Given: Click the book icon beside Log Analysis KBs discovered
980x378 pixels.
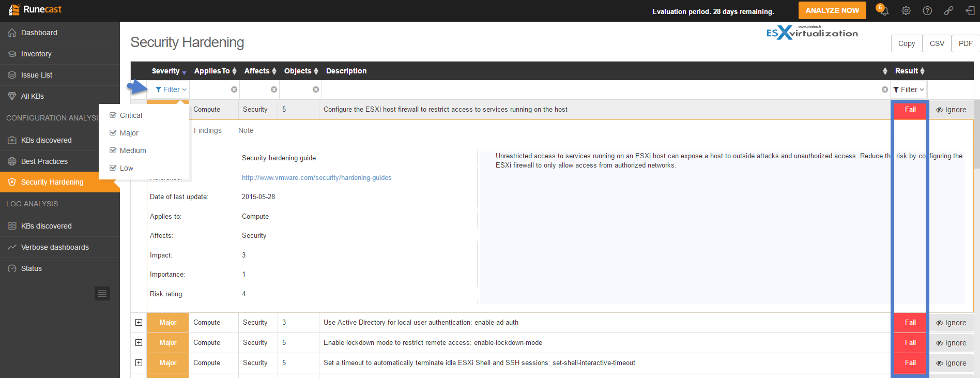Looking at the screenshot, I should 12,226.
